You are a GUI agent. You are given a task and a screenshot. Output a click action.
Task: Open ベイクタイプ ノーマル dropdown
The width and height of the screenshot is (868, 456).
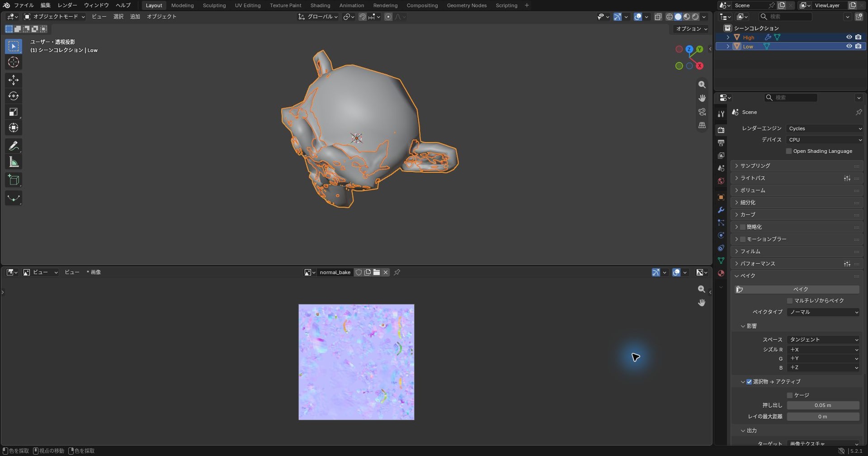(823, 312)
